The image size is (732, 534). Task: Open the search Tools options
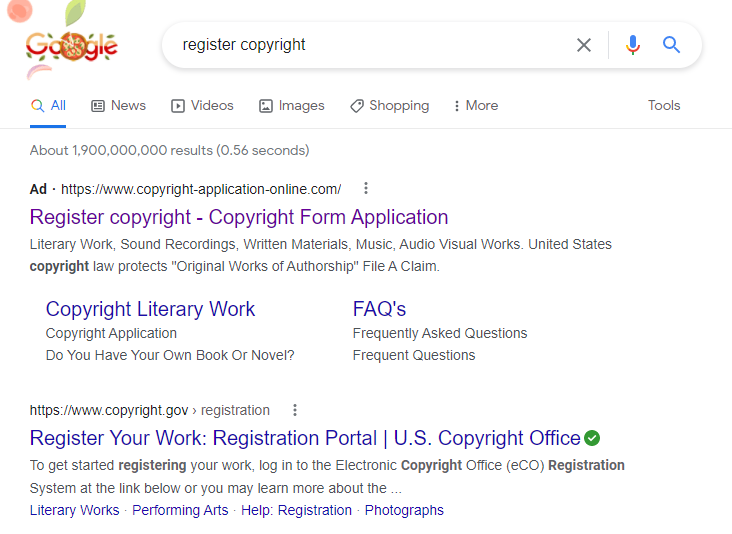click(663, 106)
